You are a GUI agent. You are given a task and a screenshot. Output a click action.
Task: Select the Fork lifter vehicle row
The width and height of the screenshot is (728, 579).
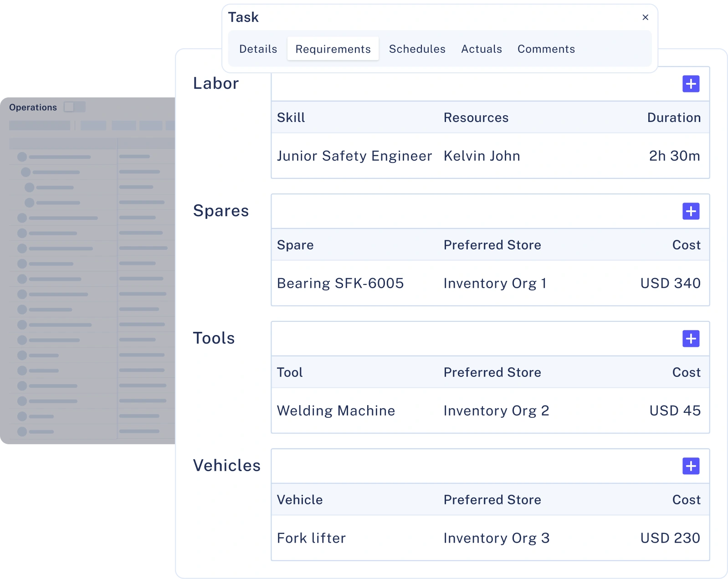pyautogui.click(x=311, y=538)
